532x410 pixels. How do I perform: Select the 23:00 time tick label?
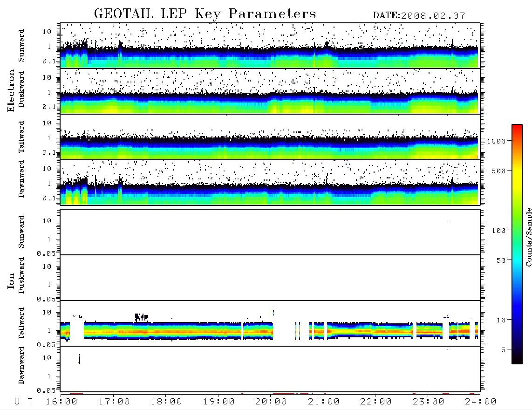429,402
